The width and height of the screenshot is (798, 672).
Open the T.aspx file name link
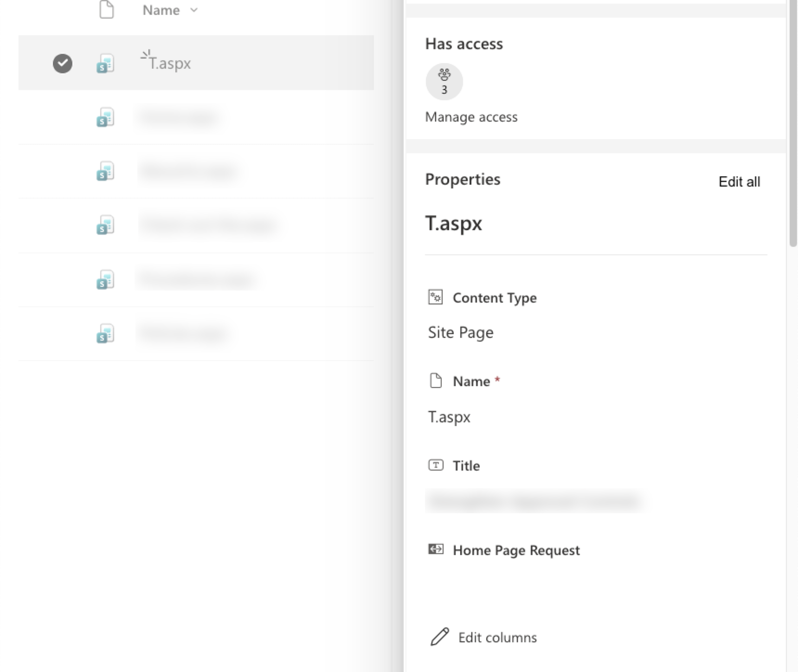170,63
